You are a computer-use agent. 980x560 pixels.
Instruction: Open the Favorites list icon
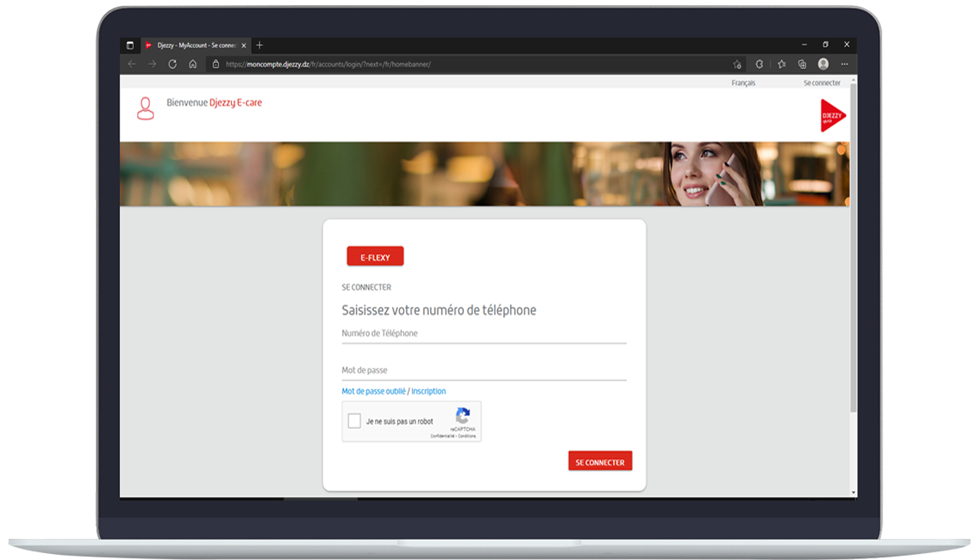782,64
